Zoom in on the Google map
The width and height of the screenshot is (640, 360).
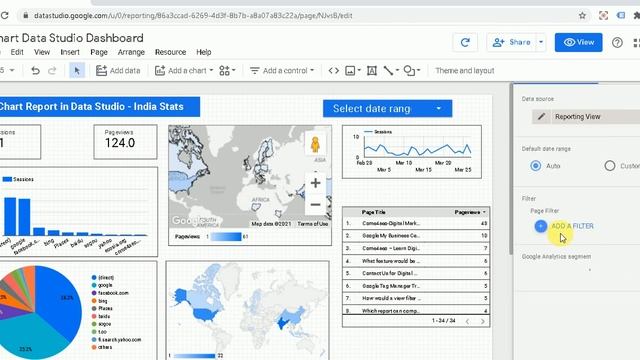pos(315,183)
